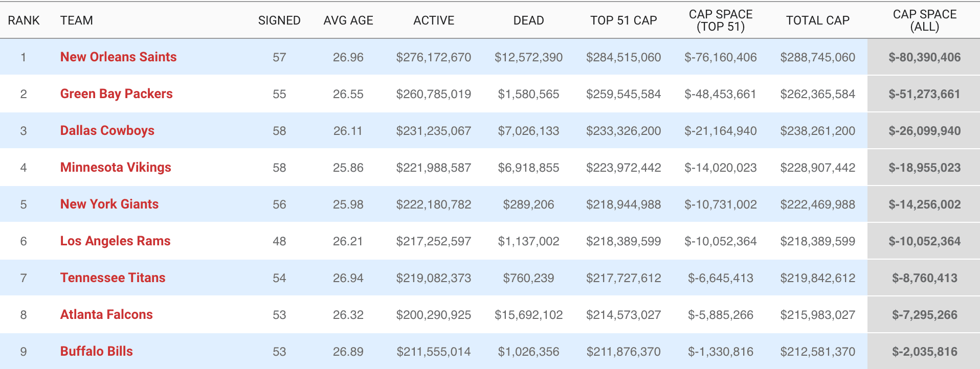
Task: Open the Green Bay Packers team link
Action: click(x=116, y=94)
